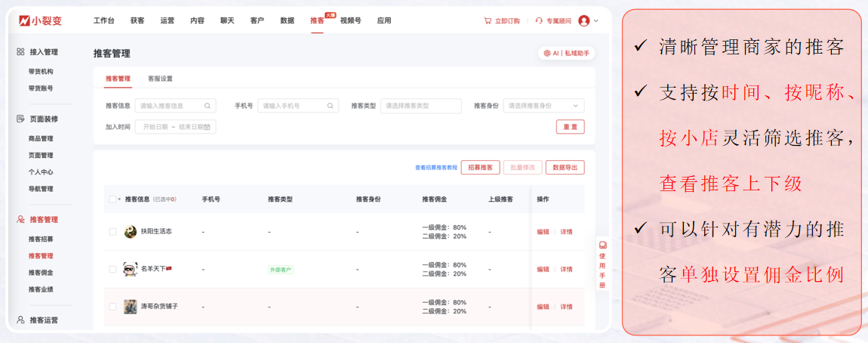
Task: Click the search icon in 手机号 field
Action: tap(331, 106)
